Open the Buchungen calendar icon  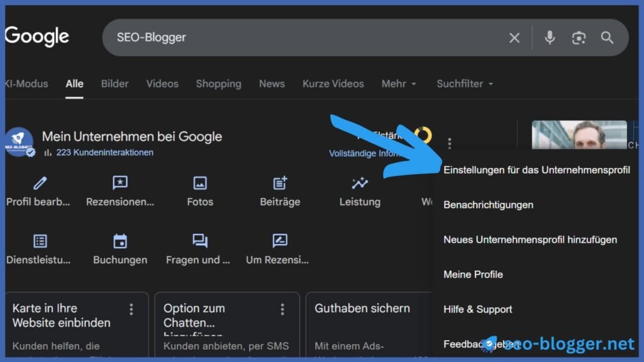[x=119, y=240]
